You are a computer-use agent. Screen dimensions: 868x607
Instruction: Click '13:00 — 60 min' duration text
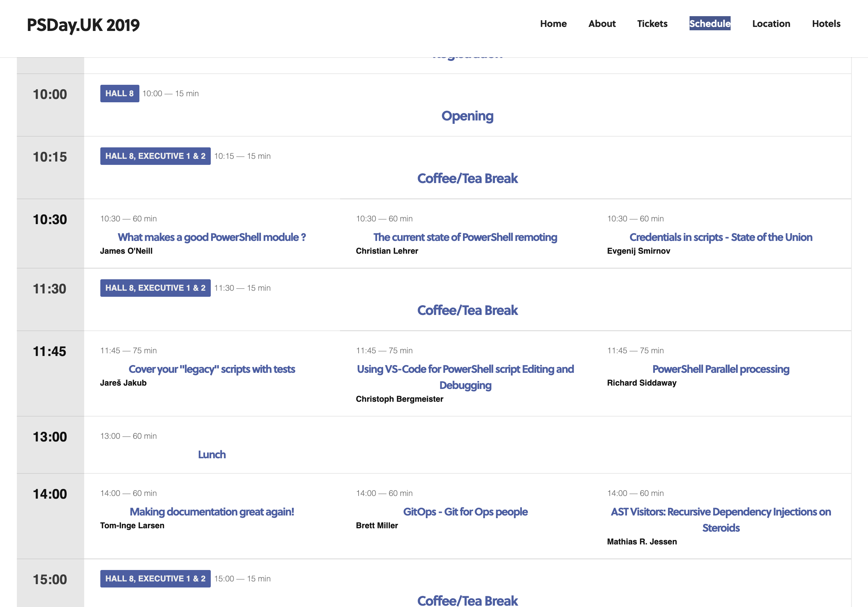[x=129, y=436]
